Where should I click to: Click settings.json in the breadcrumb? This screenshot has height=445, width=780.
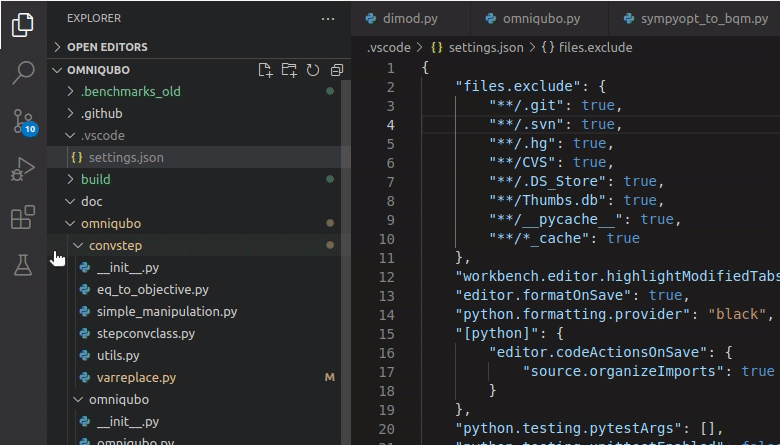[486, 48]
